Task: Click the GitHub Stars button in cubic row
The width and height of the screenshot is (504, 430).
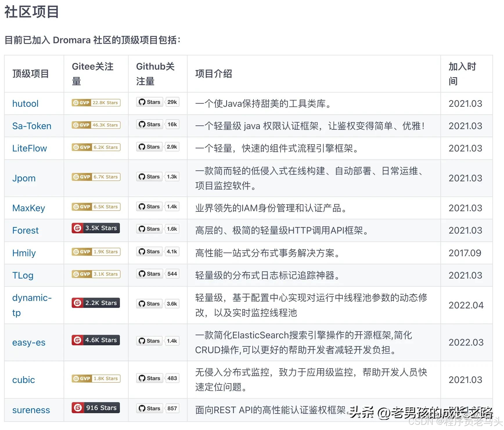Action: click(150, 378)
